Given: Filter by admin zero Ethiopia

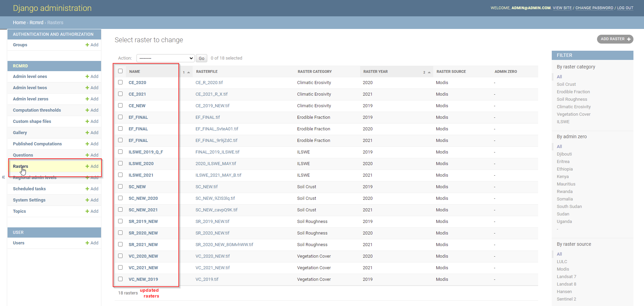Looking at the screenshot, I should click(565, 169).
